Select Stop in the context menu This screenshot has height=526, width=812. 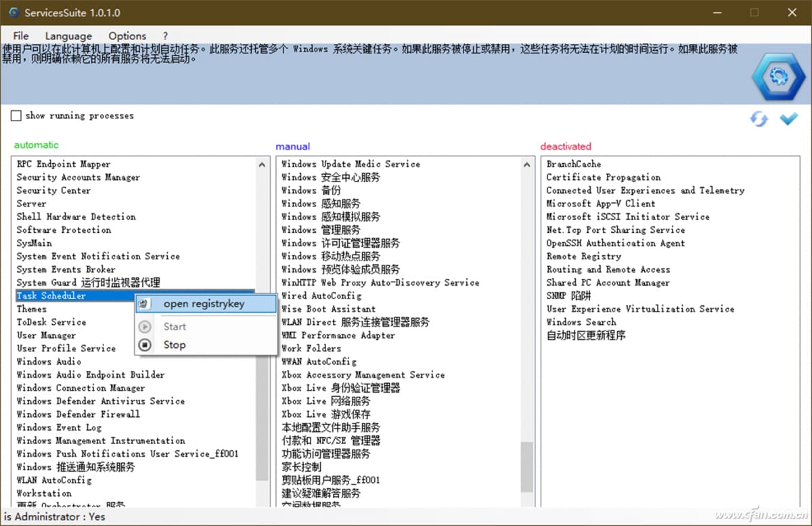(174, 345)
